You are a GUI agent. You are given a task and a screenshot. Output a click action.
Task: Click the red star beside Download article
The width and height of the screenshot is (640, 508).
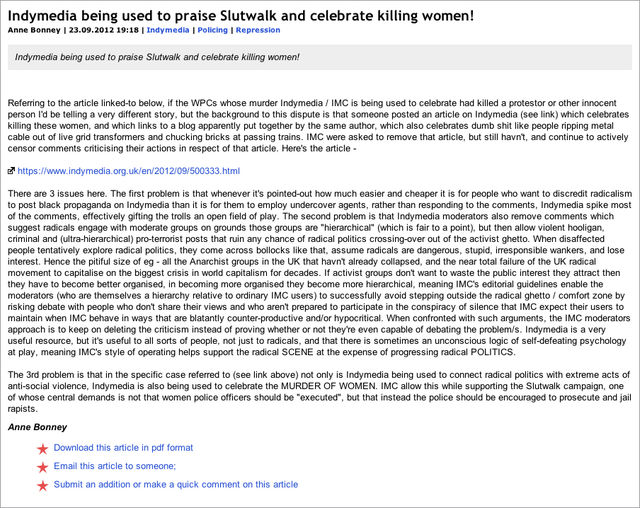point(42,449)
